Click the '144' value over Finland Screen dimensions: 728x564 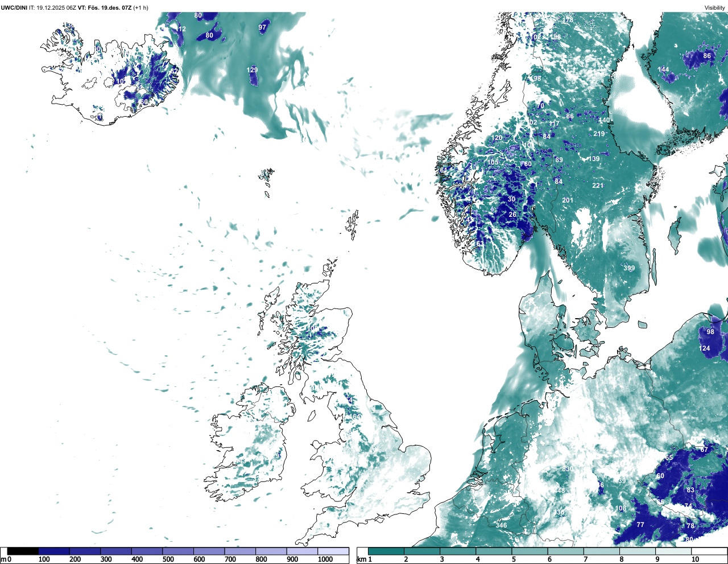point(663,70)
